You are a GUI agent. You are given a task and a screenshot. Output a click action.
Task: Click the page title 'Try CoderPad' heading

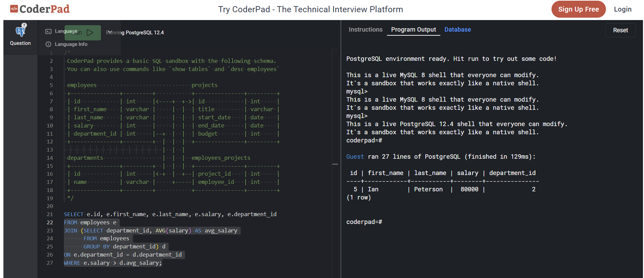(310, 10)
